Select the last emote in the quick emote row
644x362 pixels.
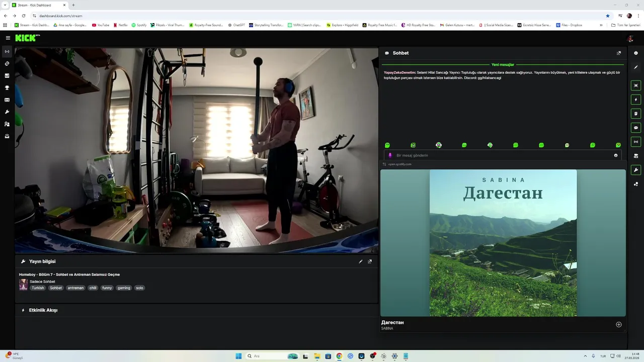pos(618,145)
